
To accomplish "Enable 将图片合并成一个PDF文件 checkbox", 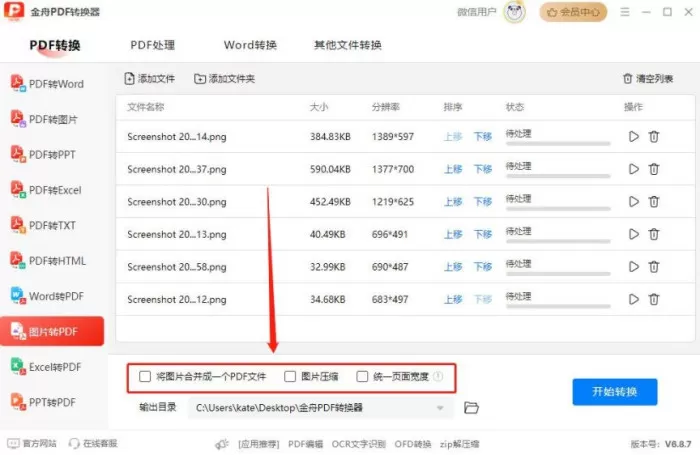I will (145, 376).
